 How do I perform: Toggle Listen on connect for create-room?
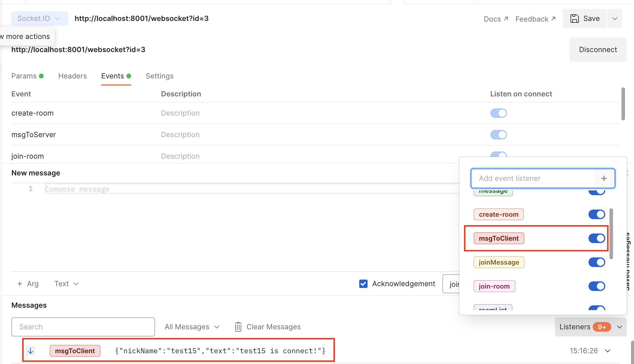tap(498, 113)
